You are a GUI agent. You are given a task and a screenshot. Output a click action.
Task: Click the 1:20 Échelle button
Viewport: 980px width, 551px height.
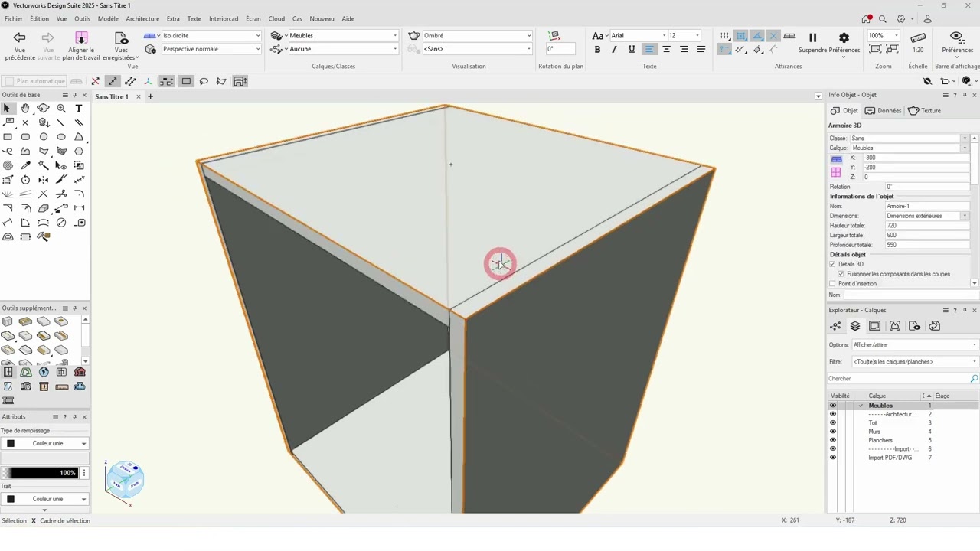point(918,42)
